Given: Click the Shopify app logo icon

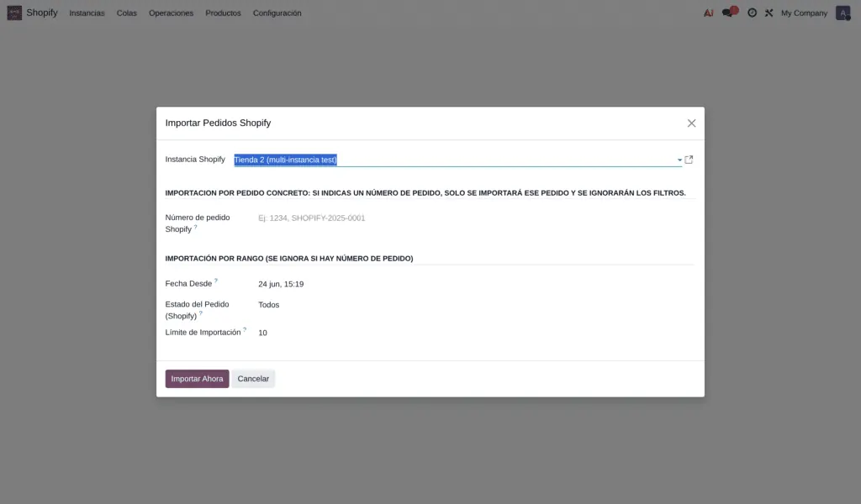Looking at the screenshot, I should pyautogui.click(x=14, y=13).
